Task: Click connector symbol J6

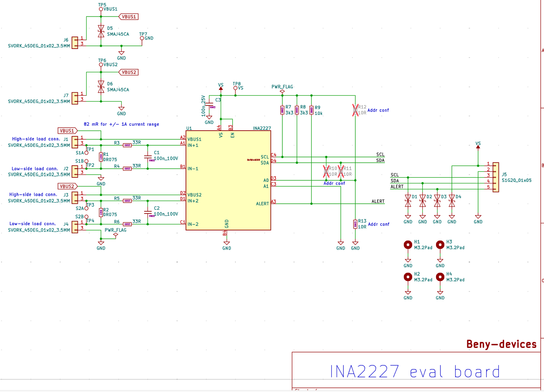Action: [75, 43]
